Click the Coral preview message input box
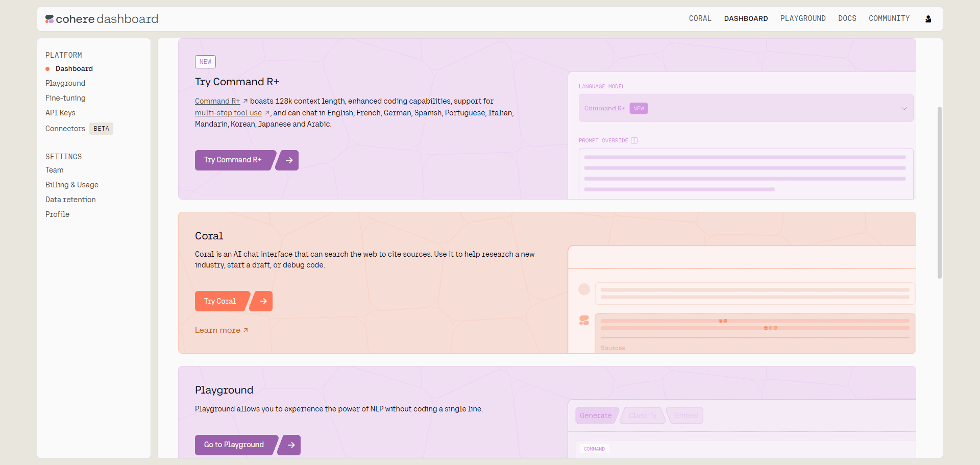Image resolution: width=980 pixels, height=465 pixels. click(x=755, y=293)
